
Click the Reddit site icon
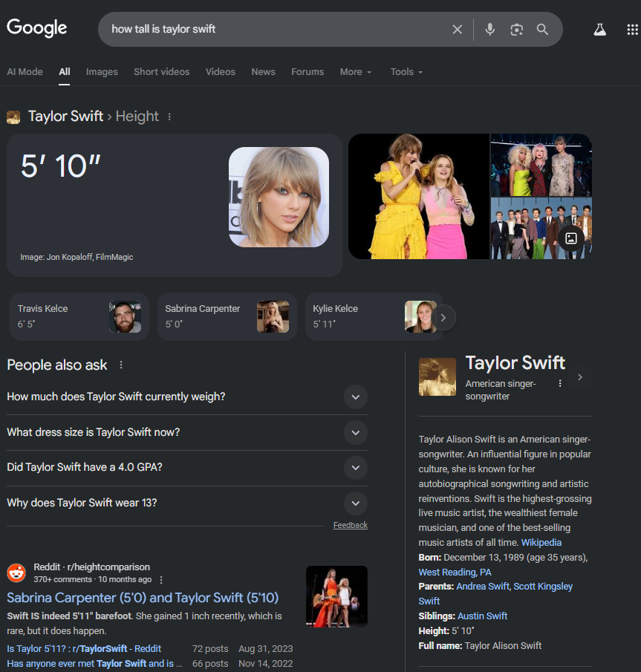tap(16, 573)
